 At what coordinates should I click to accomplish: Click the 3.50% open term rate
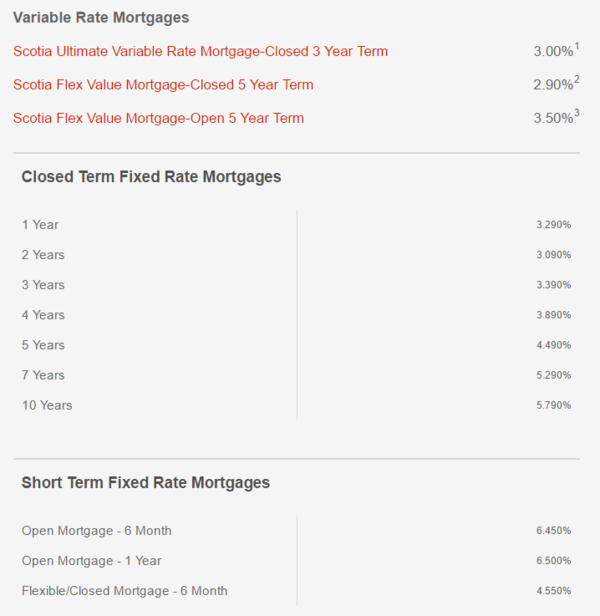[x=553, y=118]
